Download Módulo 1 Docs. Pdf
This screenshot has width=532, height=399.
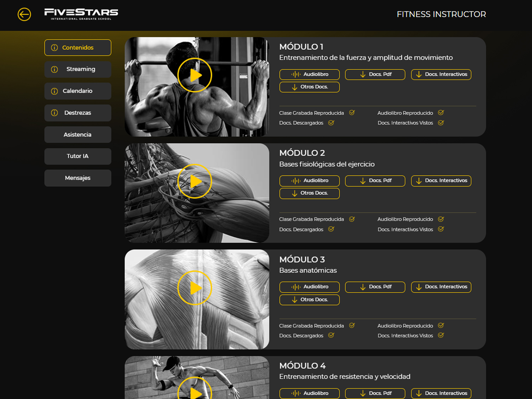coord(375,75)
